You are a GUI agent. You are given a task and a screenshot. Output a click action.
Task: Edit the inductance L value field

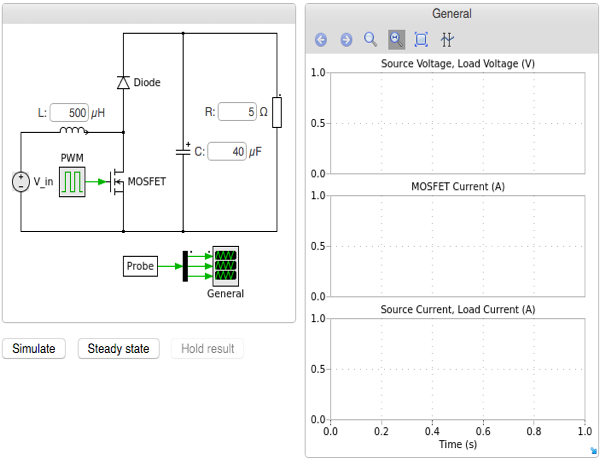coord(69,113)
